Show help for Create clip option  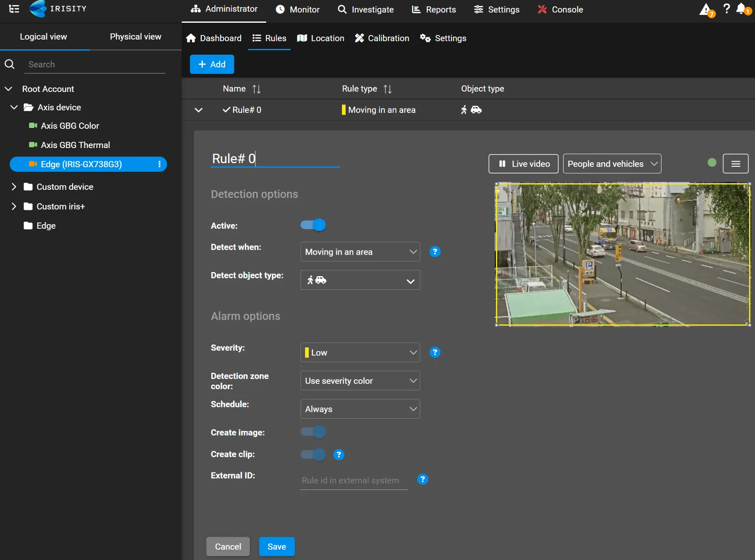[338, 454]
